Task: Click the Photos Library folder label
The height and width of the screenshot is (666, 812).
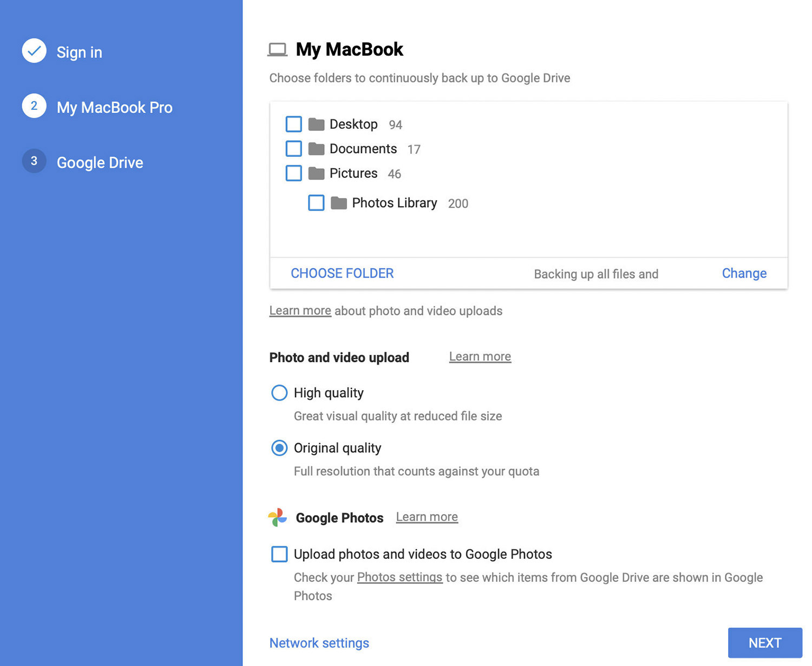Action: tap(395, 203)
